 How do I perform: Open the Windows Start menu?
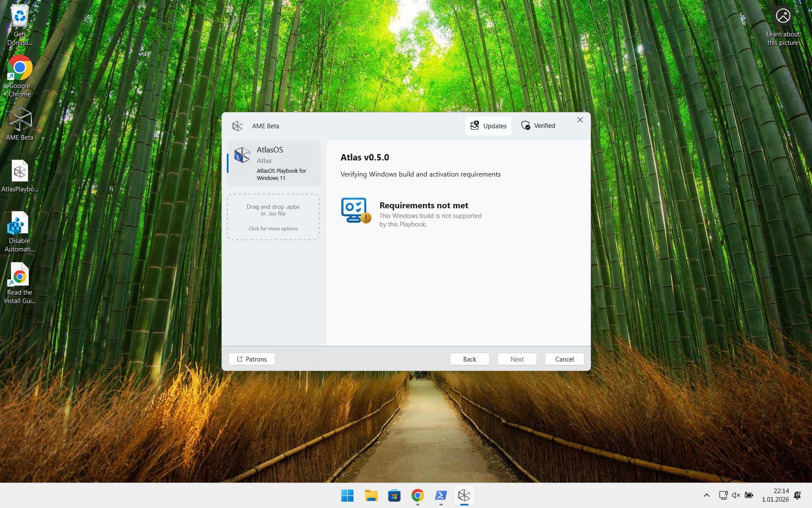pyautogui.click(x=347, y=495)
